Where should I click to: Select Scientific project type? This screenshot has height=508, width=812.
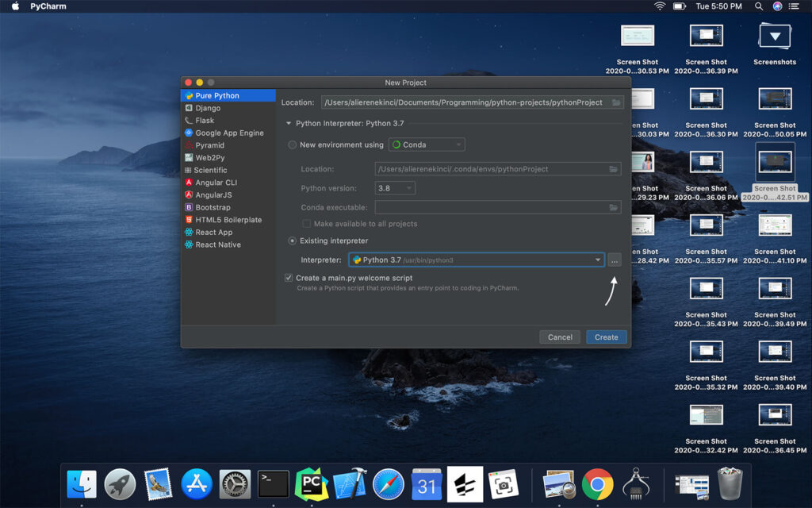[x=228, y=170]
